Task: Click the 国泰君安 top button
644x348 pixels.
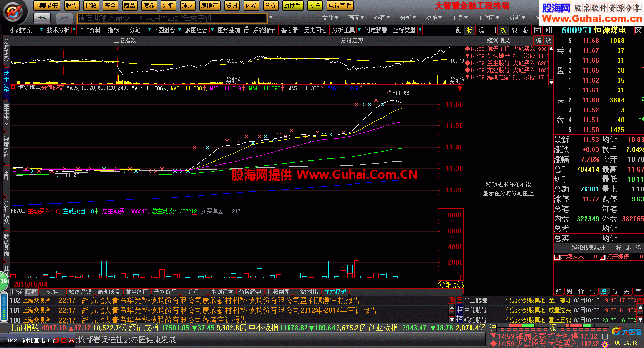Action: 47,6
